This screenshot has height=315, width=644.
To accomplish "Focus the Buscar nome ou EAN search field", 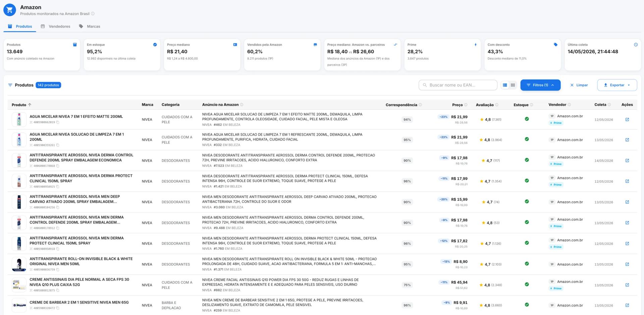I will coord(458,85).
